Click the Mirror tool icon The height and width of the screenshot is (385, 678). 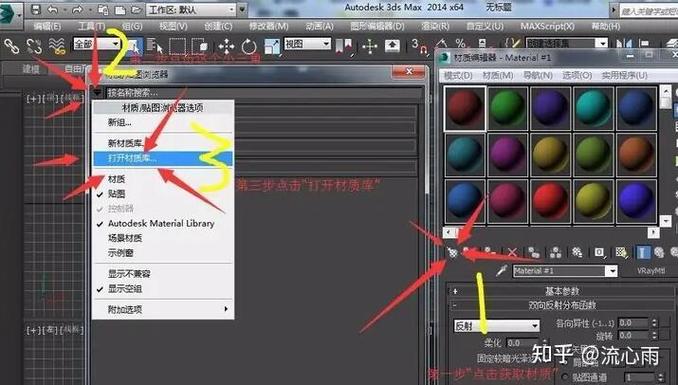pos(623,43)
